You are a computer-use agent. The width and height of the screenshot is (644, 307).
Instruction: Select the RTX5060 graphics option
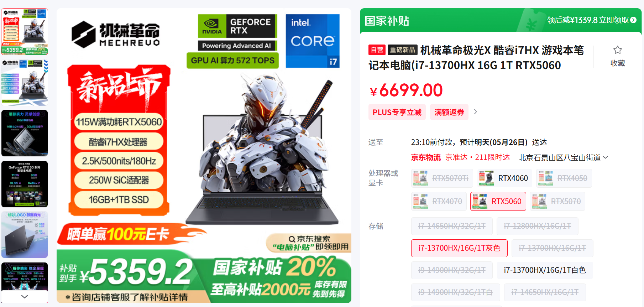point(498,201)
